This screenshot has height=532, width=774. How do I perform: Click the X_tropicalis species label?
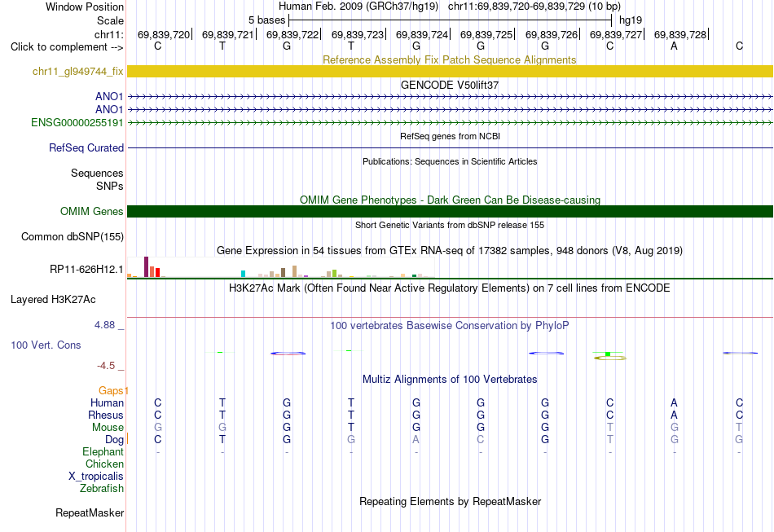tap(96, 477)
